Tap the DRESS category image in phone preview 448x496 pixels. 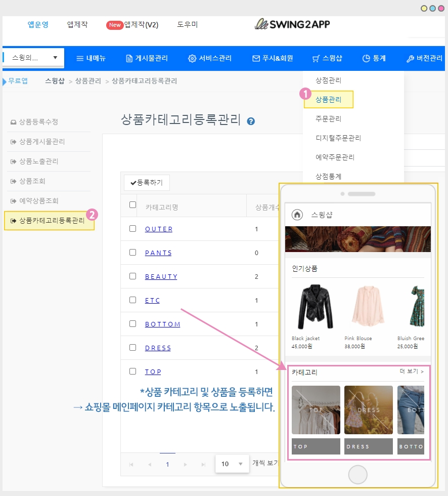point(369,409)
